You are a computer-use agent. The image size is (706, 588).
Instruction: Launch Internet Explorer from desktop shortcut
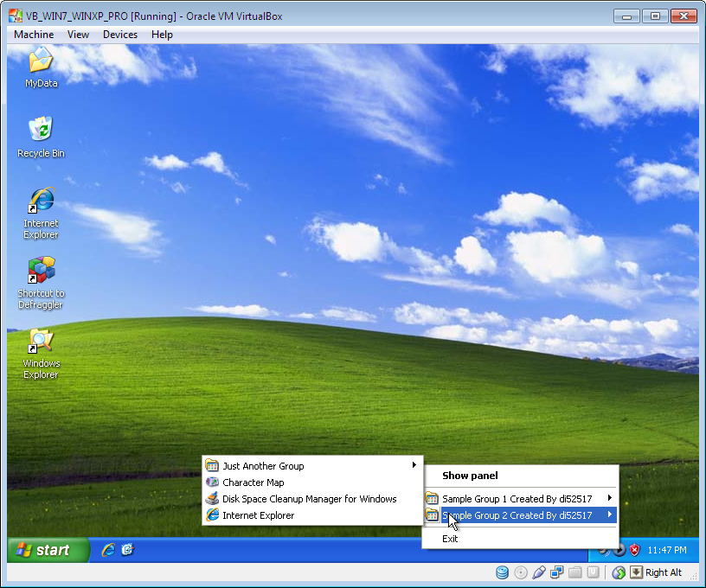pyautogui.click(x=41, y=201)
